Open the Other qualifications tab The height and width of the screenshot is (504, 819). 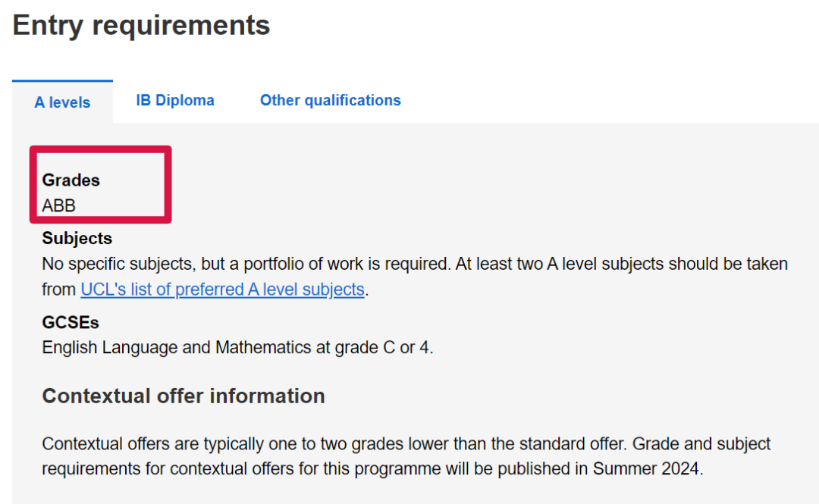coord(330,100)
